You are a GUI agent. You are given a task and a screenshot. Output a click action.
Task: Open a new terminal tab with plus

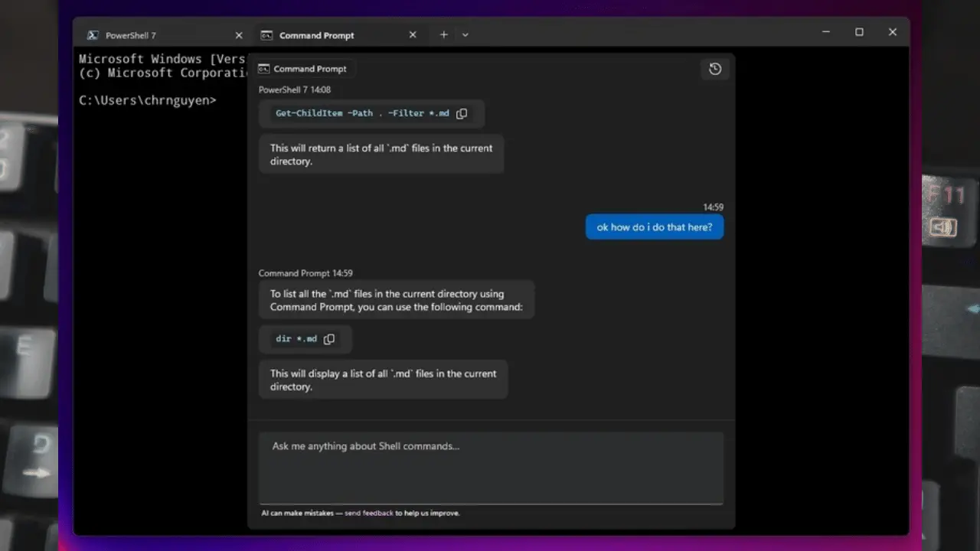pos(443,34)
